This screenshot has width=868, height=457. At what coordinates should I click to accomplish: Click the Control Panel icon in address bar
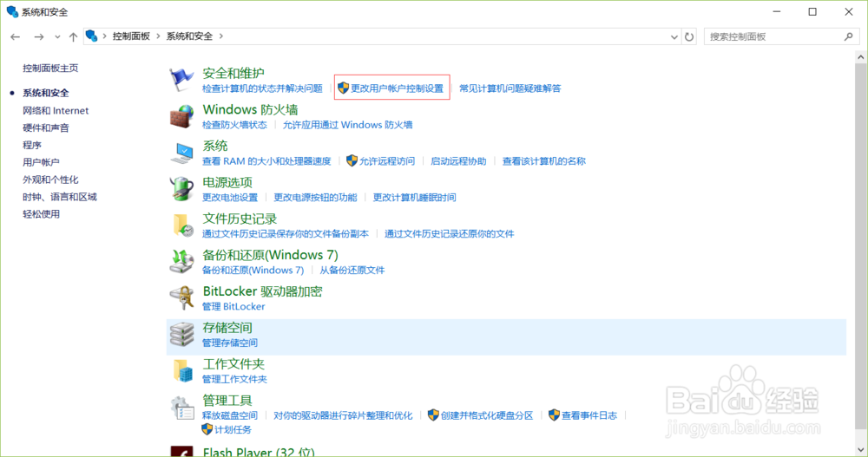(x=91, y=36)
